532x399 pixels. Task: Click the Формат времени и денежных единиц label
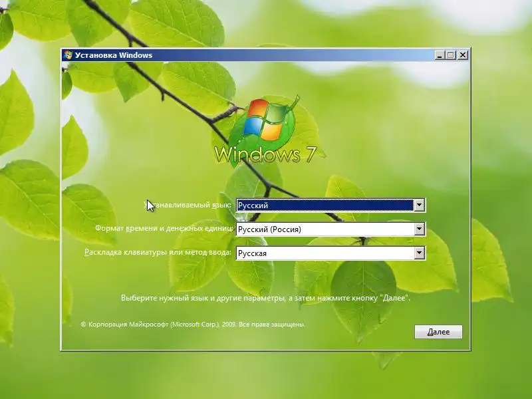[x=164, y=228]
